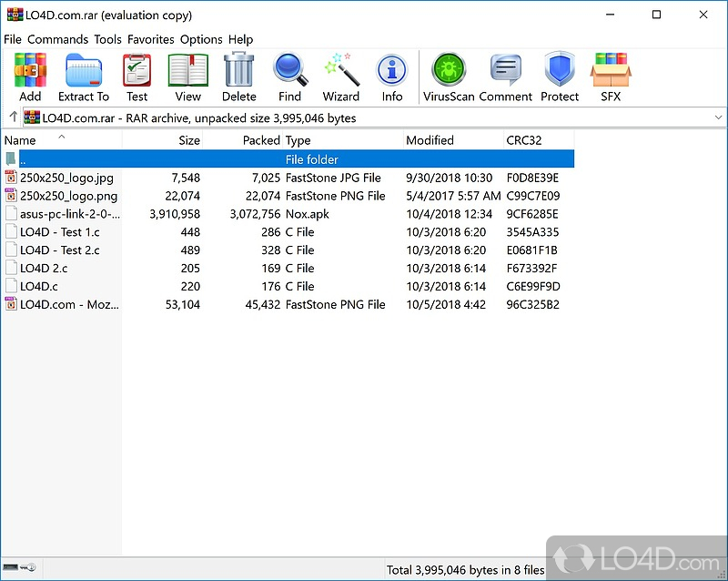Image resolution: width=728 pixels, height=581 pixels.
Task: Click the View file icon
Action: (x=187, y=76)
